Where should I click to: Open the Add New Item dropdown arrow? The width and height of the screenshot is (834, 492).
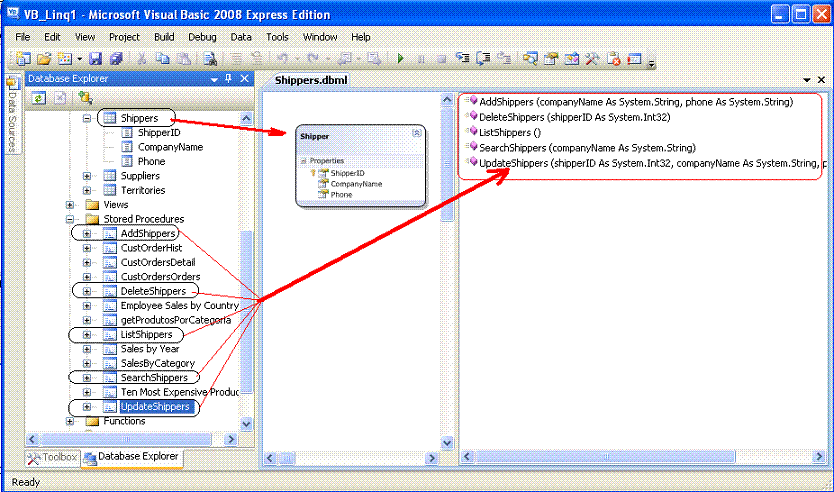click(x=79, y=59)
